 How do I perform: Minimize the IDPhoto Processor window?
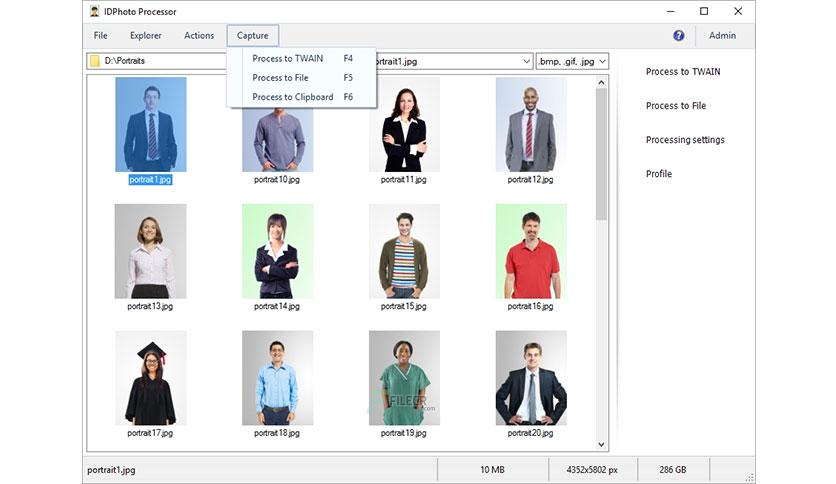tap(671, 11)
